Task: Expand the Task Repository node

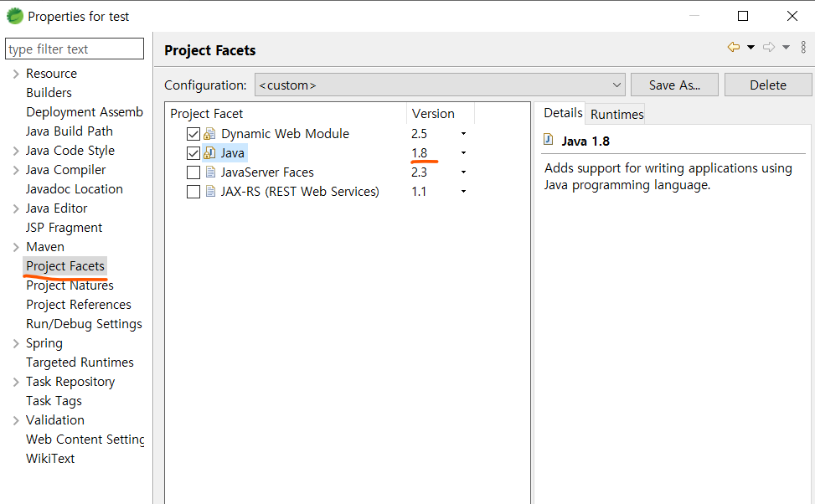Action: [16, 382]
